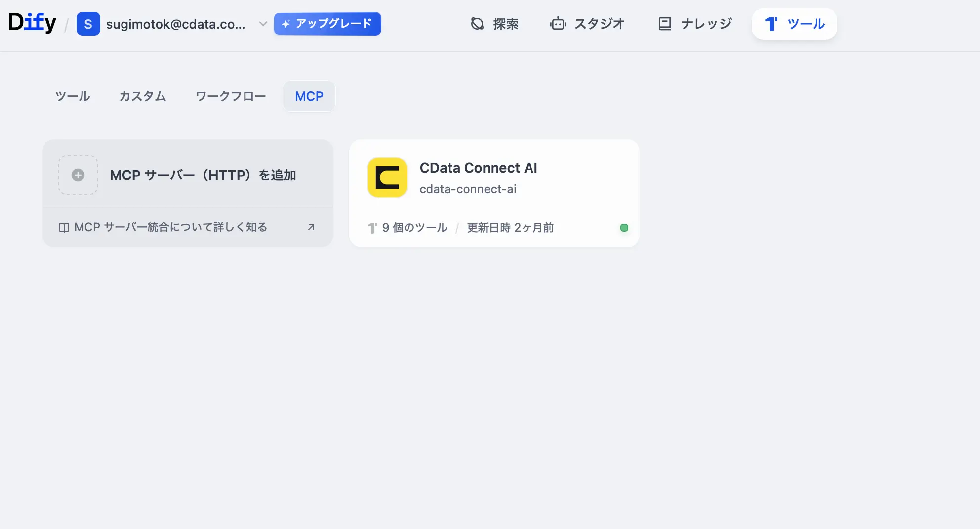Screen dimensions: 980x529
Task: Click the スタジオ robot icon
Action: [x=558, y=24]
